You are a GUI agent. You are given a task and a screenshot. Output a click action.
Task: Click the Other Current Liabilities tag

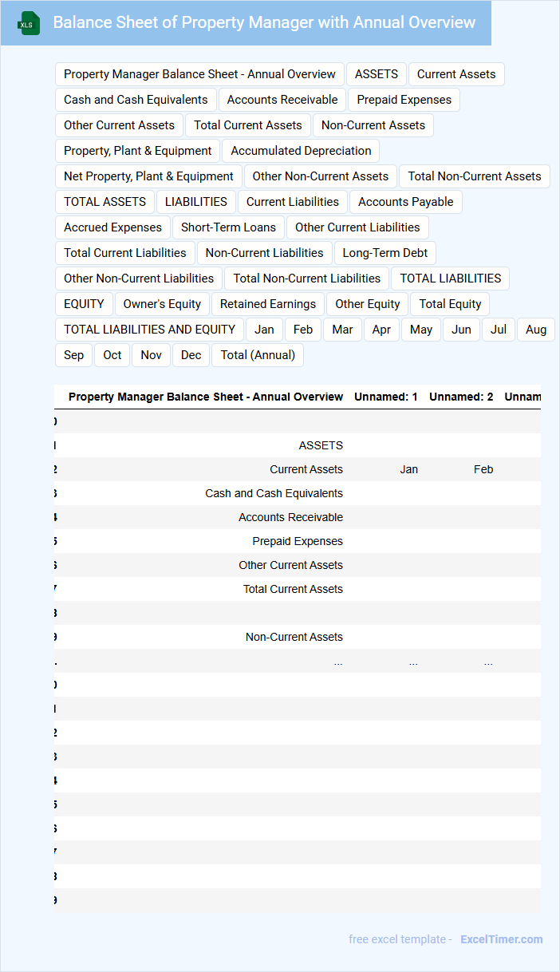(x=357, y=227)
